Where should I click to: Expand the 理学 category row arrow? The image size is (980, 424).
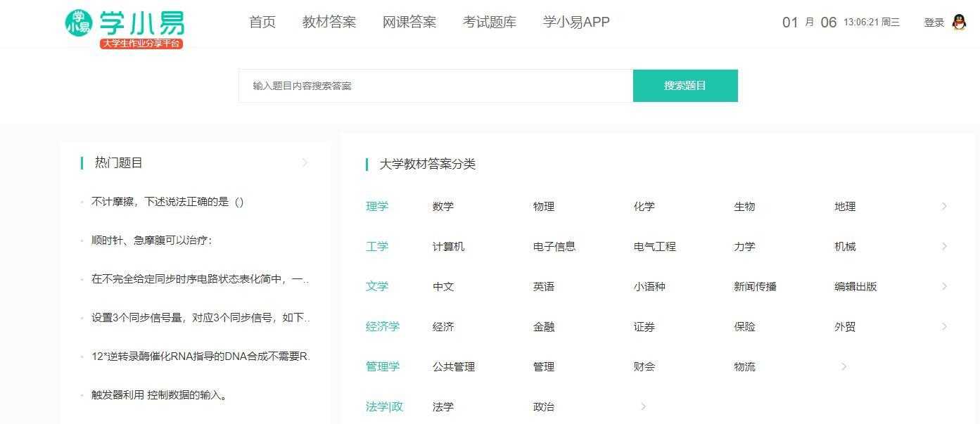click(x=944, y=207)
